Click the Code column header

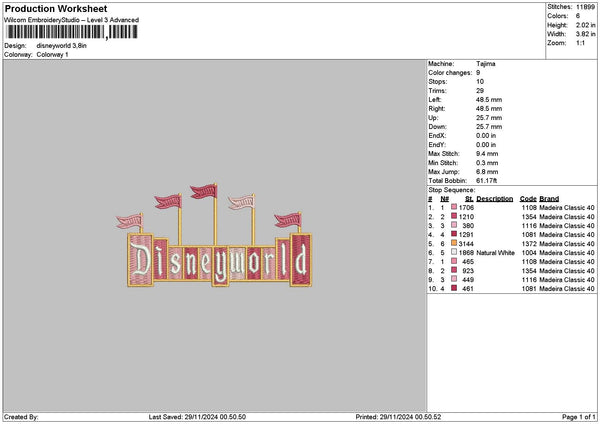pyautogui.click(x=528, y=199)
